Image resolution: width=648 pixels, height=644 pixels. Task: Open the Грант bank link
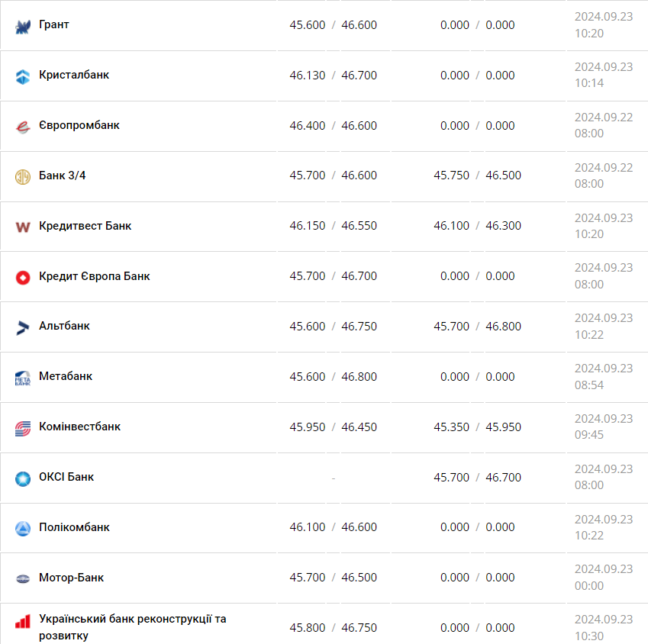pos(54,25)
